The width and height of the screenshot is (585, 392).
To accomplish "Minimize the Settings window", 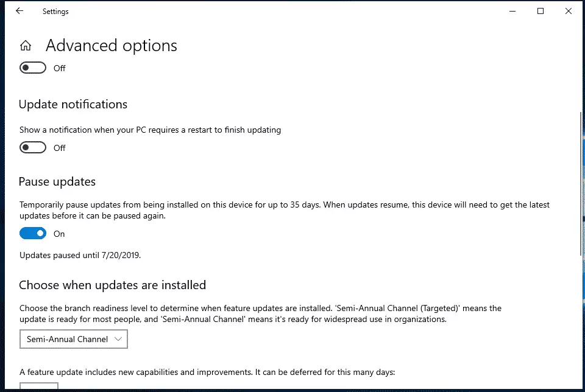I will click(512, 11).
